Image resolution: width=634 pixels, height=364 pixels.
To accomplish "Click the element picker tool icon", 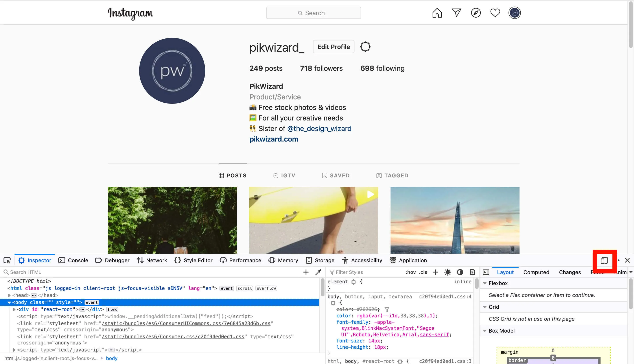I will point(7,260).
